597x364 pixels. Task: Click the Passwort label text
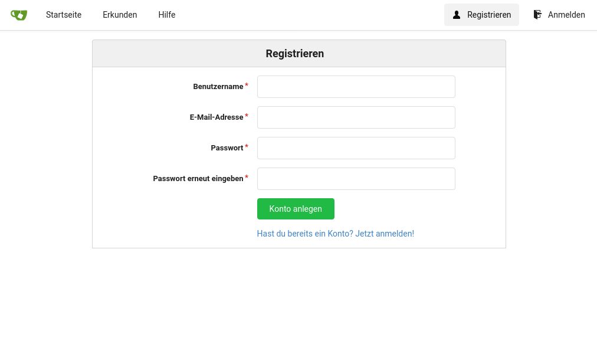point(227,148)
